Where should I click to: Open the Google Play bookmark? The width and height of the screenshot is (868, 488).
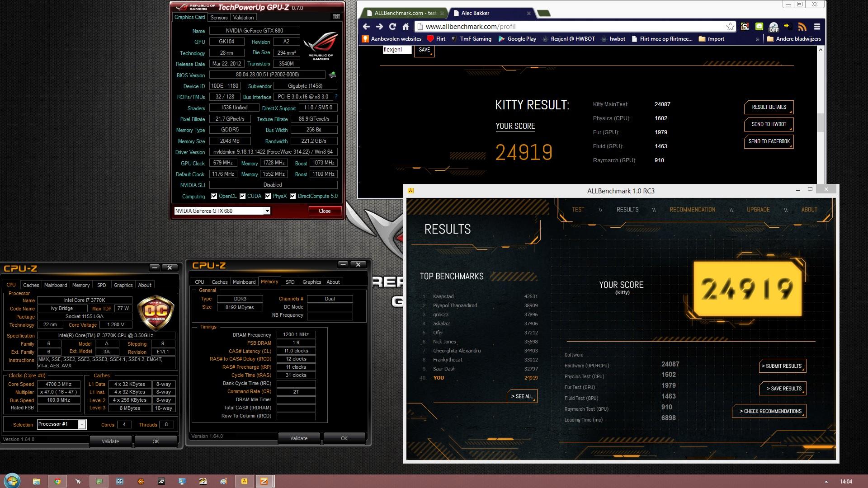point(517,39)
